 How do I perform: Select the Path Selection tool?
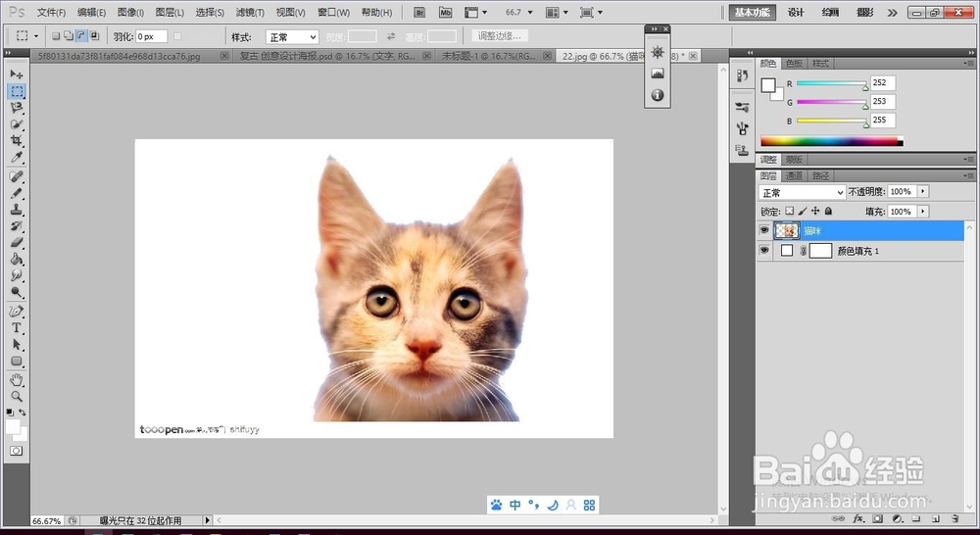click(x=17, y=344)
